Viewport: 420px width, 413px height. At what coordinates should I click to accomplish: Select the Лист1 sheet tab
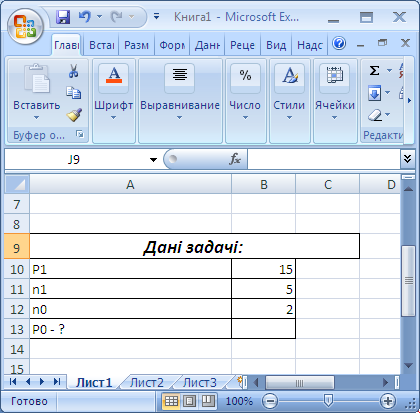pyautogui.click(x=94, y=382)
